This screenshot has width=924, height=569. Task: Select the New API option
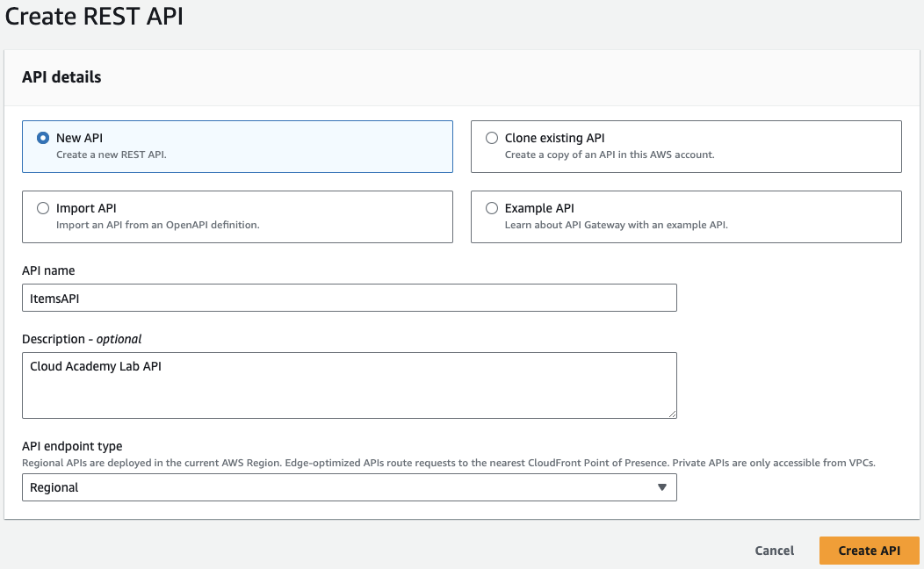click(x=42, y=137)
